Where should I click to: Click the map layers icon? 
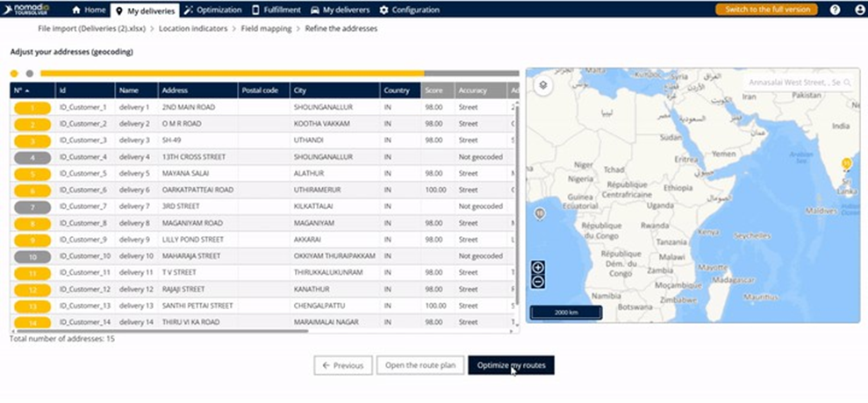(x=543, y=85)
